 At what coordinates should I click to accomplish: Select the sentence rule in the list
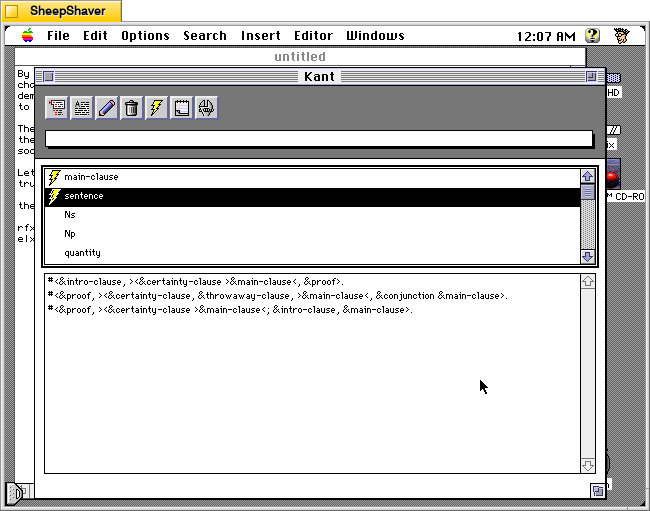point(312,196)
